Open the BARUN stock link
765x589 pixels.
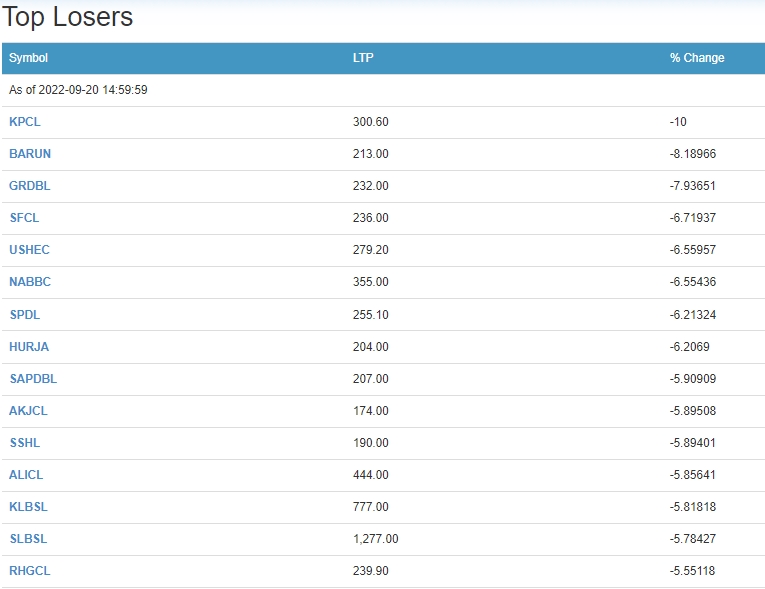(30, 154)
